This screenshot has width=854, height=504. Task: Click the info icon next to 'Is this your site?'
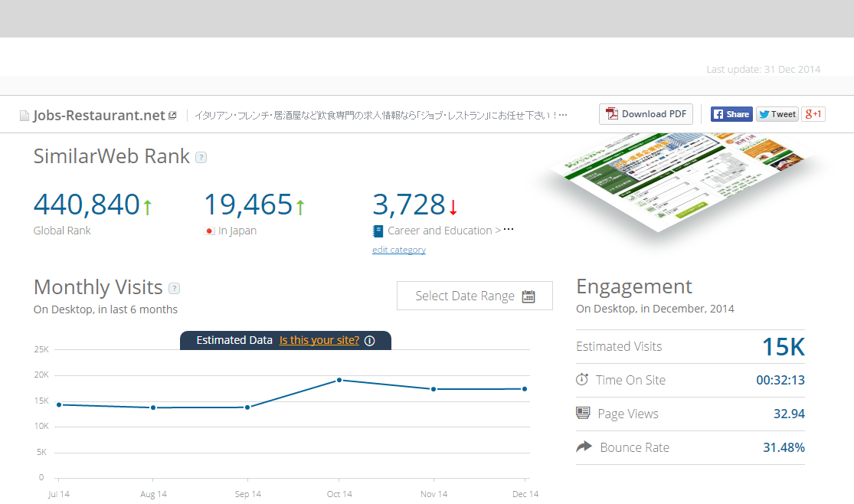point(370,341)
